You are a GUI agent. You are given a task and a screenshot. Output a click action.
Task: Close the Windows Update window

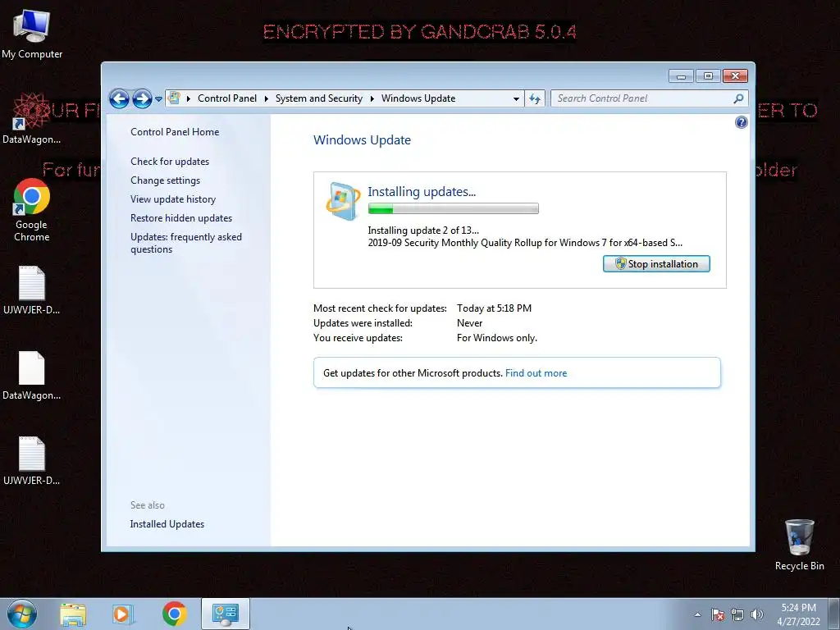coord(735,76)
